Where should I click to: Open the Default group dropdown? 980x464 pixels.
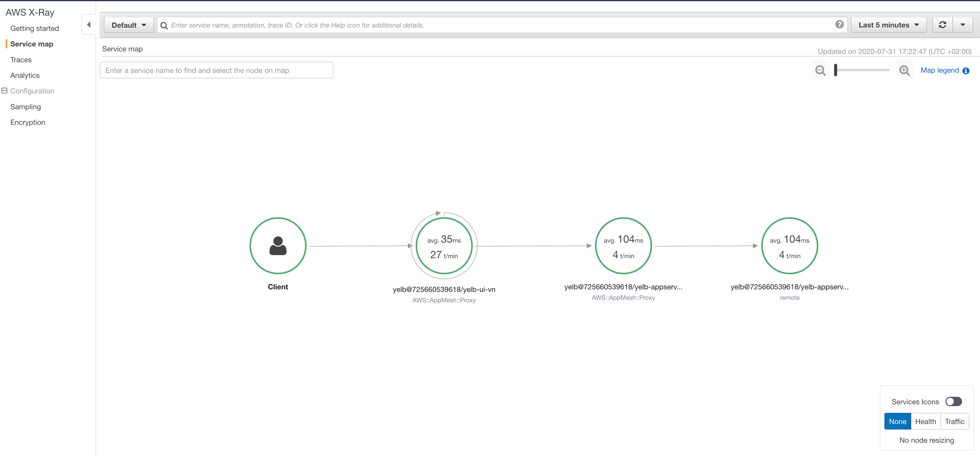click(128, 24)
